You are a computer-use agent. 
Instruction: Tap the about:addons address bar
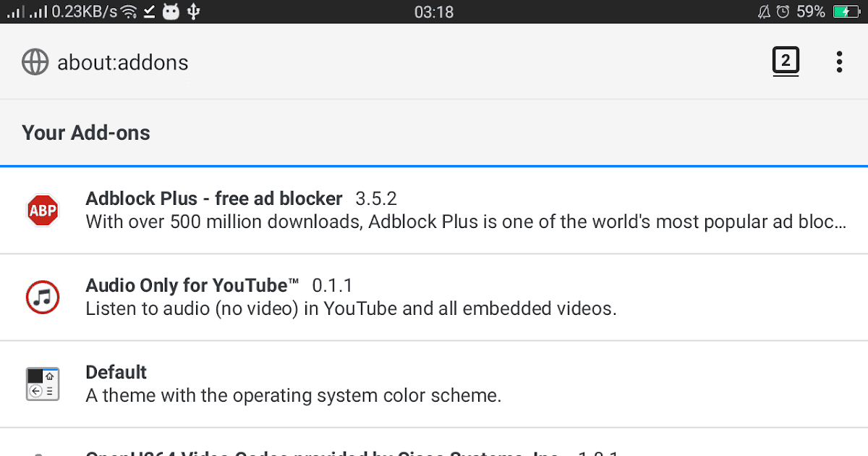123,62
